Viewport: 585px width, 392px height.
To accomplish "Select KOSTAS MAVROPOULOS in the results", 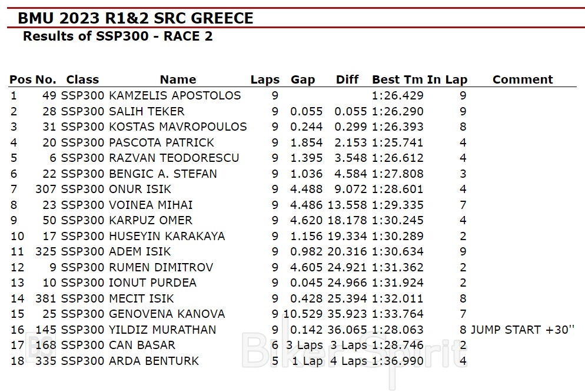I will [x=178, y=127].
